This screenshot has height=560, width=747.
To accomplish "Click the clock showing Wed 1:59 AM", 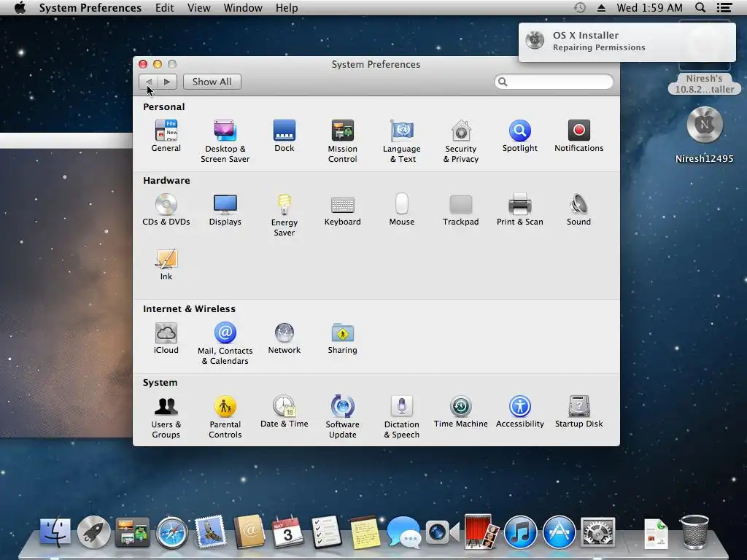I will point(649,7).
